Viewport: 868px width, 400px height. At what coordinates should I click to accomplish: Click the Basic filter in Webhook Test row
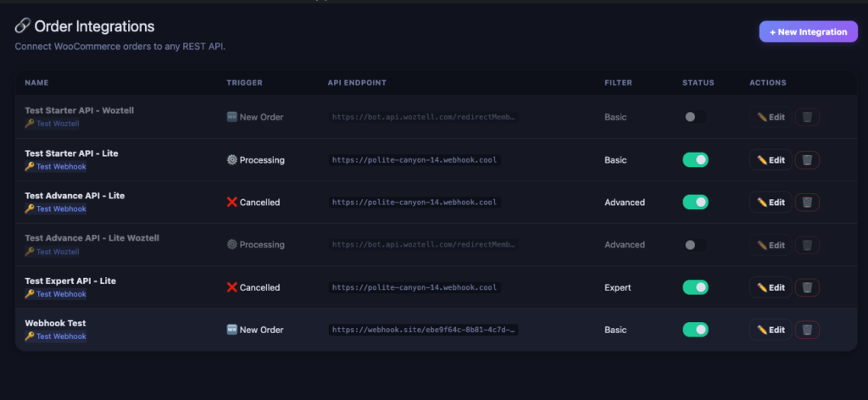pos(615,330)
